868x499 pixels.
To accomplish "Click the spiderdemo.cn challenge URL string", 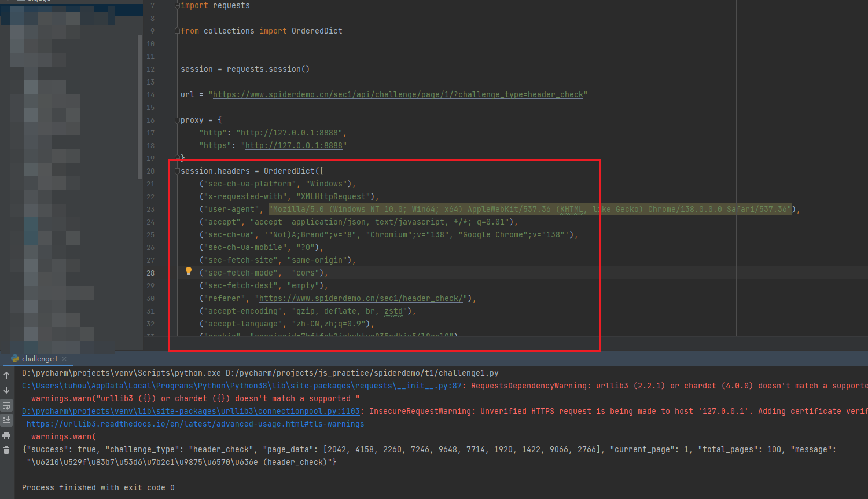I will (398, 95).
